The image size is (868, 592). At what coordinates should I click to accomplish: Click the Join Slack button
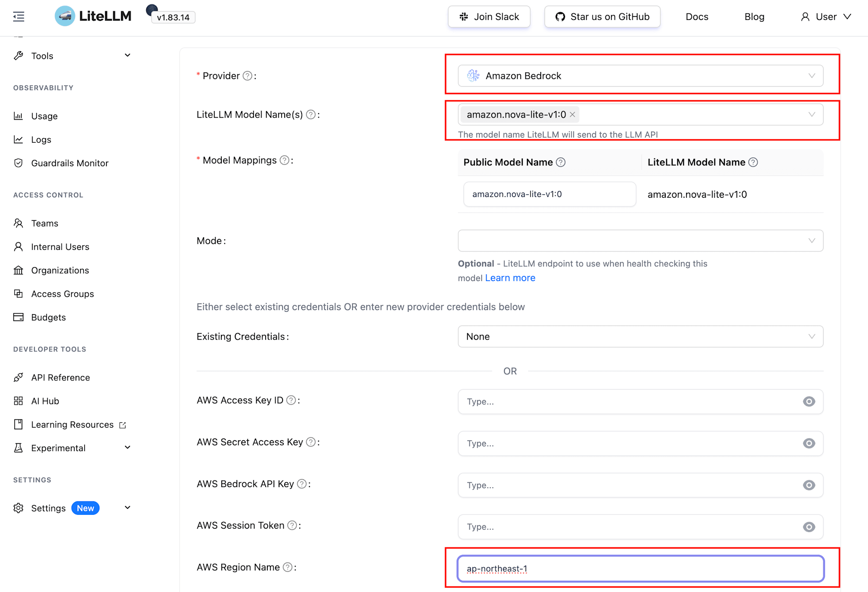click(x=489, y=16)
